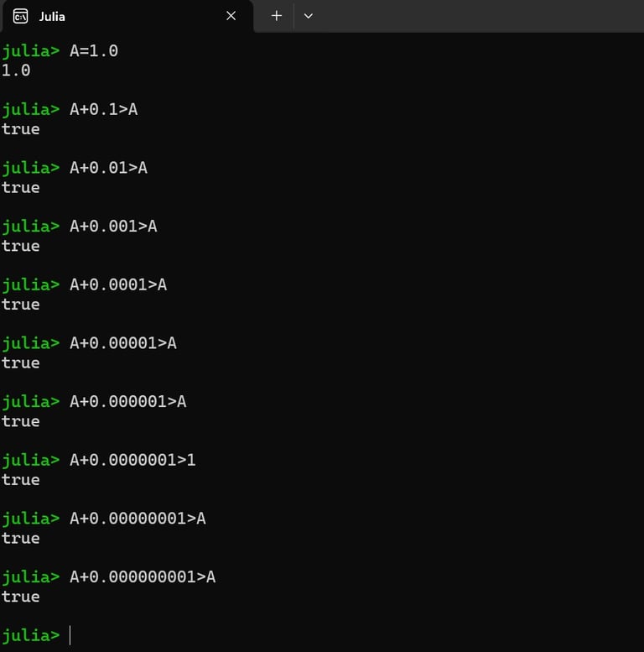Click the true output below A+0.0000001>1
Image resolution: width=644 pixels, height=652 pixels.
click(21, 480)
